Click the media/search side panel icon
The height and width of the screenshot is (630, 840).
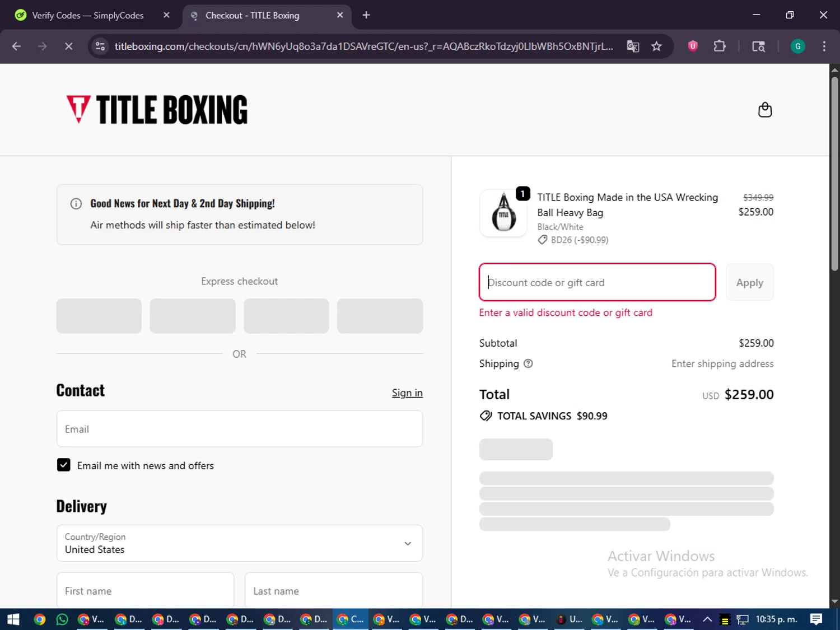click(x=758, y=46)
